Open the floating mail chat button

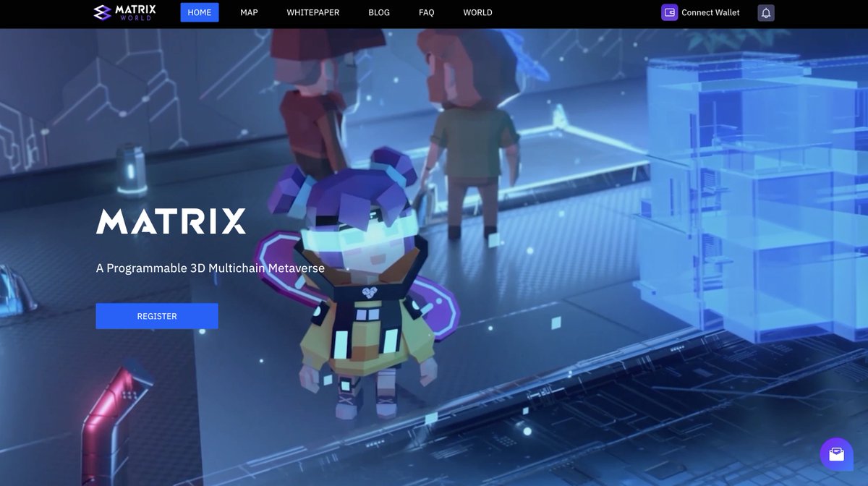(836, 454)
